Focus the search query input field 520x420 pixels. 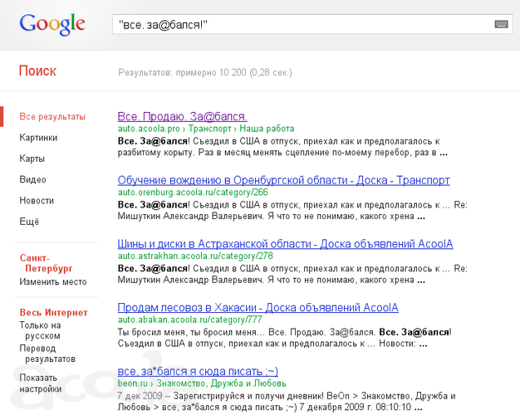312,24
